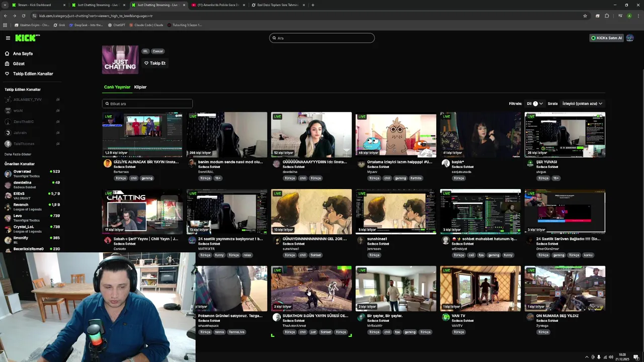Open Chrome three-dot menu
The image size is (644, 362).
click(637, 16)
